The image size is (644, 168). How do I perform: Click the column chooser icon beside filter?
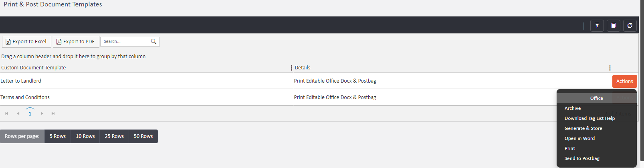(x=614, y=26)
